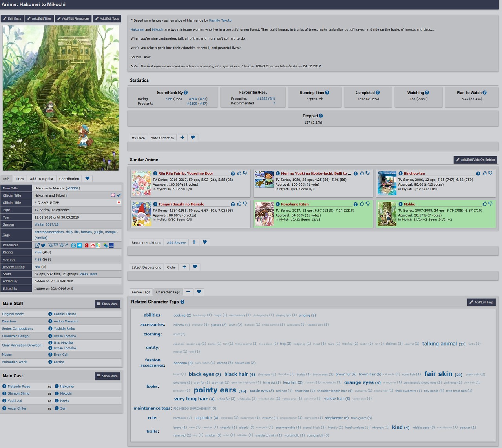Screen dimensions: 502x448
Task: Thumbs down Rilu Rilu Fairilu similar entry
Action: (x=245, y=173)
